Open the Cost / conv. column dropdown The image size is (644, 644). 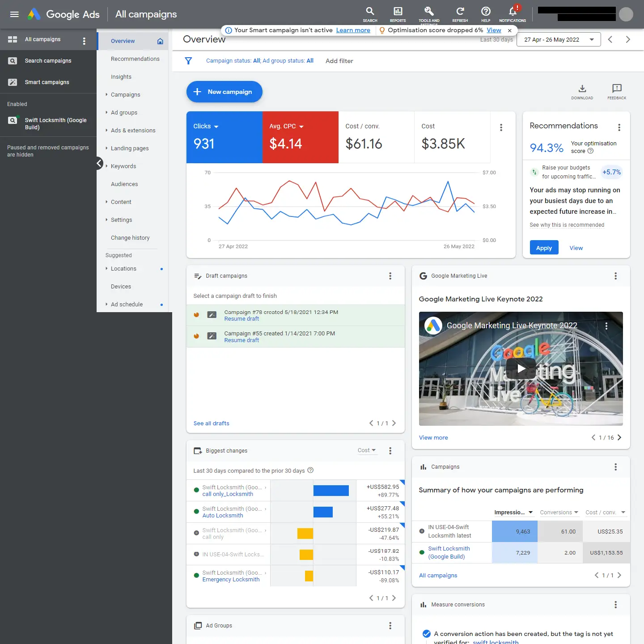605,513
